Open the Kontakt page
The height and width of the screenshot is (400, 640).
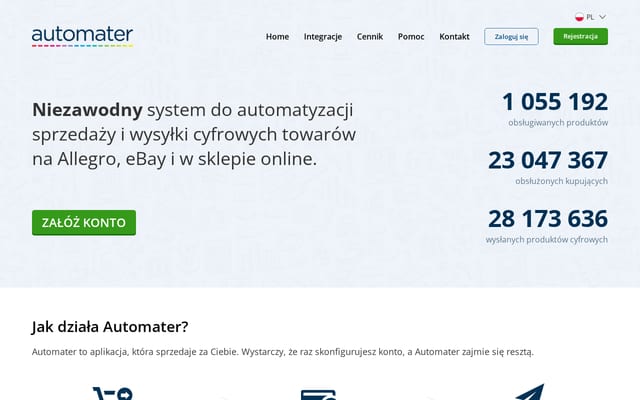click(454, 37)
